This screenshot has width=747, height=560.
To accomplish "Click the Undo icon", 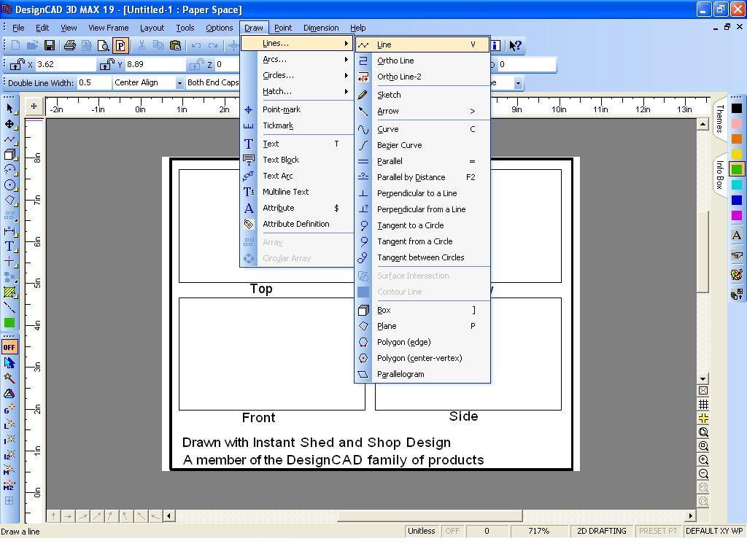I will click(x=196, y=44).
